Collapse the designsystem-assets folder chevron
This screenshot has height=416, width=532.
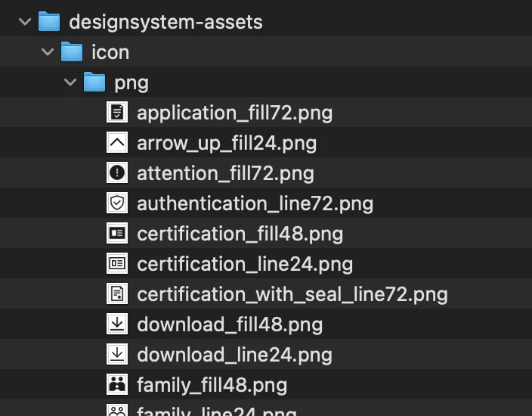pyautogui.click(x=25, y=22)
